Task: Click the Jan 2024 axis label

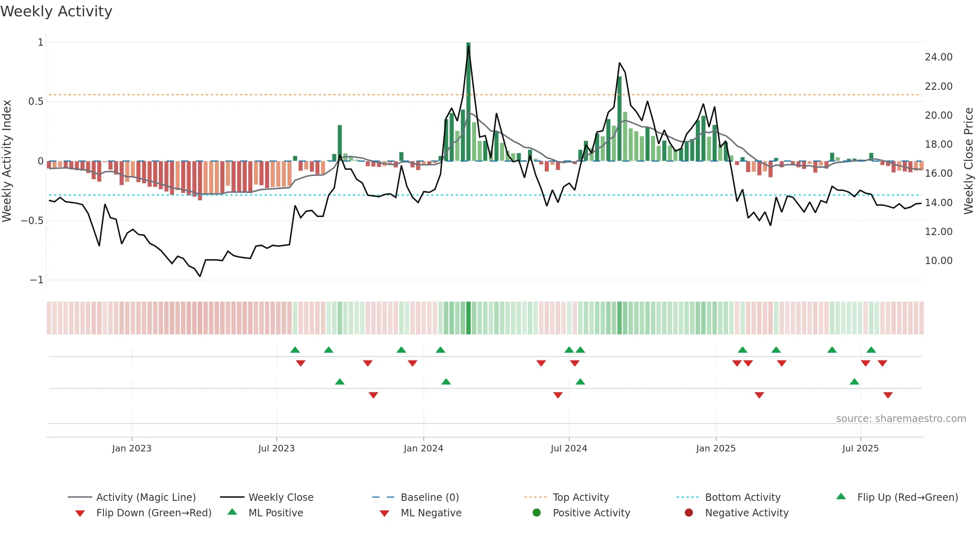Action: [423, 448]
